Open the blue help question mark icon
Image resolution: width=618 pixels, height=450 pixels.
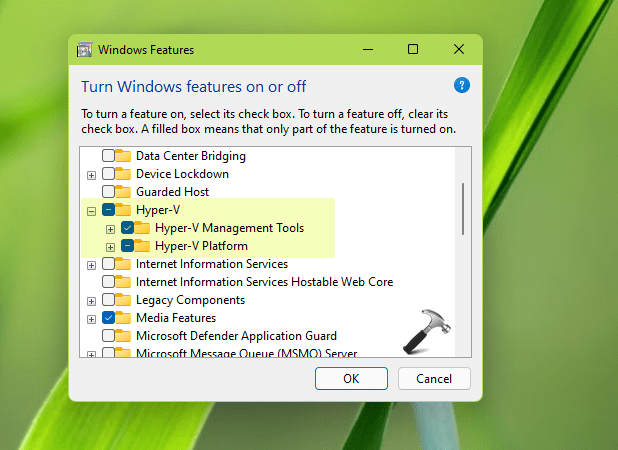(x=462, y=85)
